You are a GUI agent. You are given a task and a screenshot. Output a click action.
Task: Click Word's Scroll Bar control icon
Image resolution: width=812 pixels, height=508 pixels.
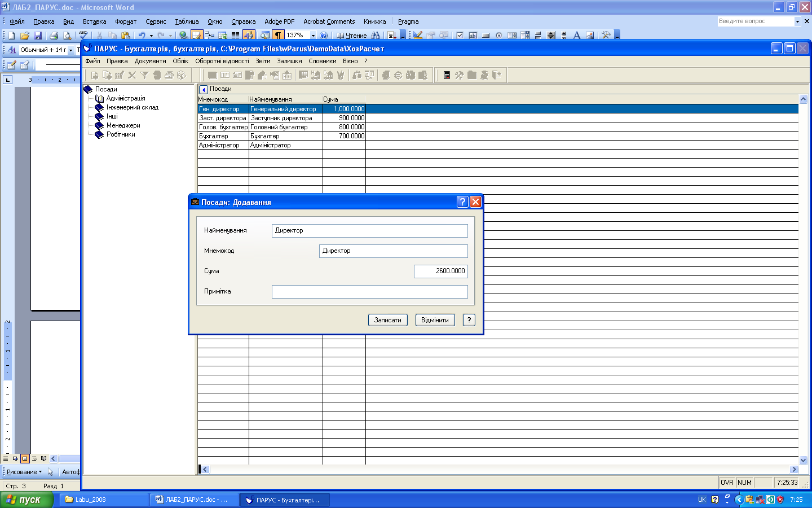[x=564, y=35]
